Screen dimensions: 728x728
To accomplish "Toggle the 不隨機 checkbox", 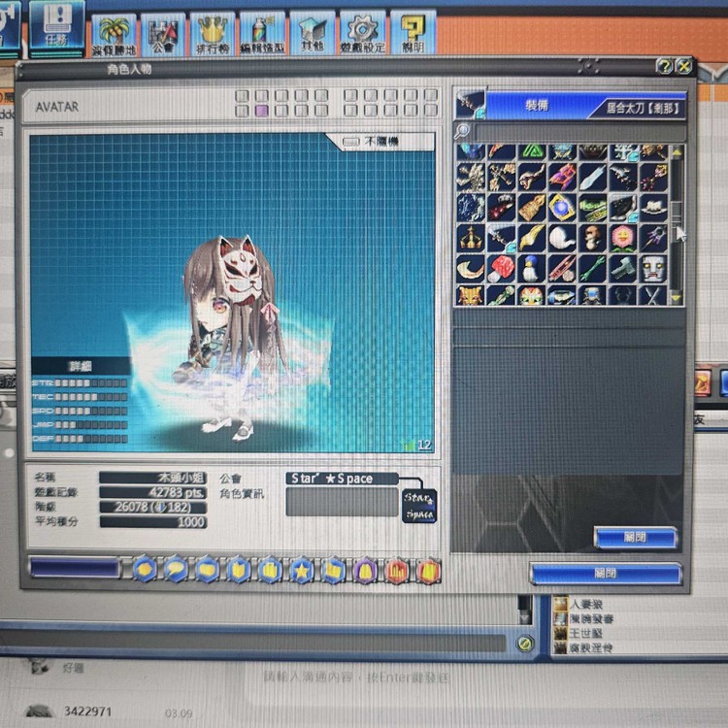I will point(351,141).
